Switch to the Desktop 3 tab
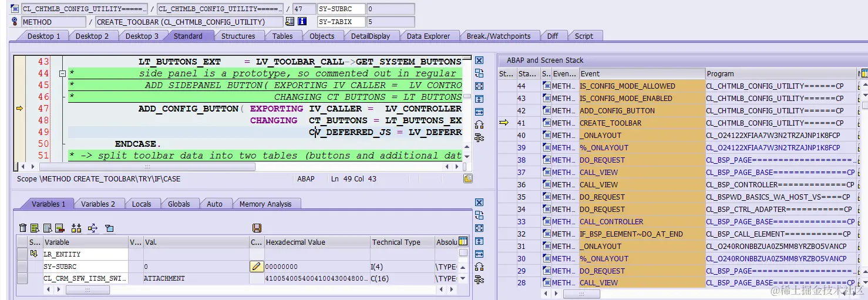868x300 pixels. (142, 36)
